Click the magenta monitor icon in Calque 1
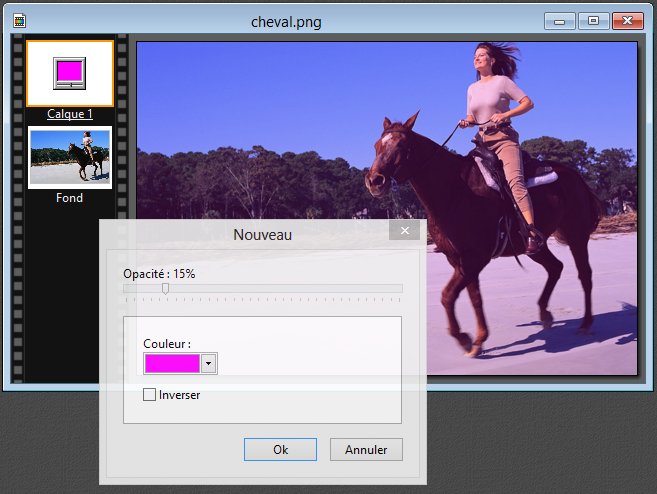 70,72
